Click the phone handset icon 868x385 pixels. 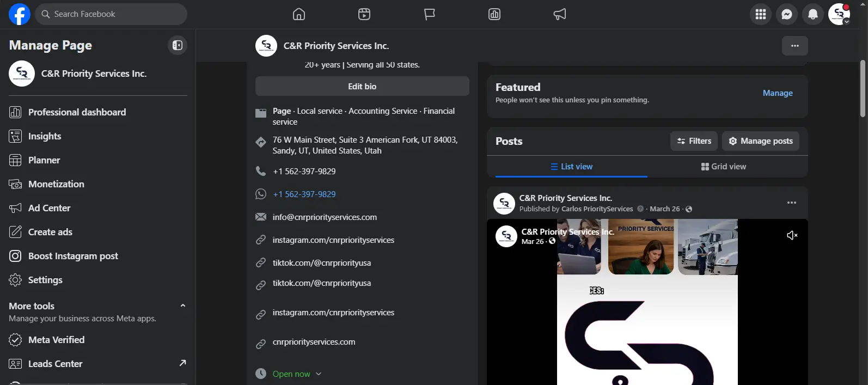click(x=261, y=171)
